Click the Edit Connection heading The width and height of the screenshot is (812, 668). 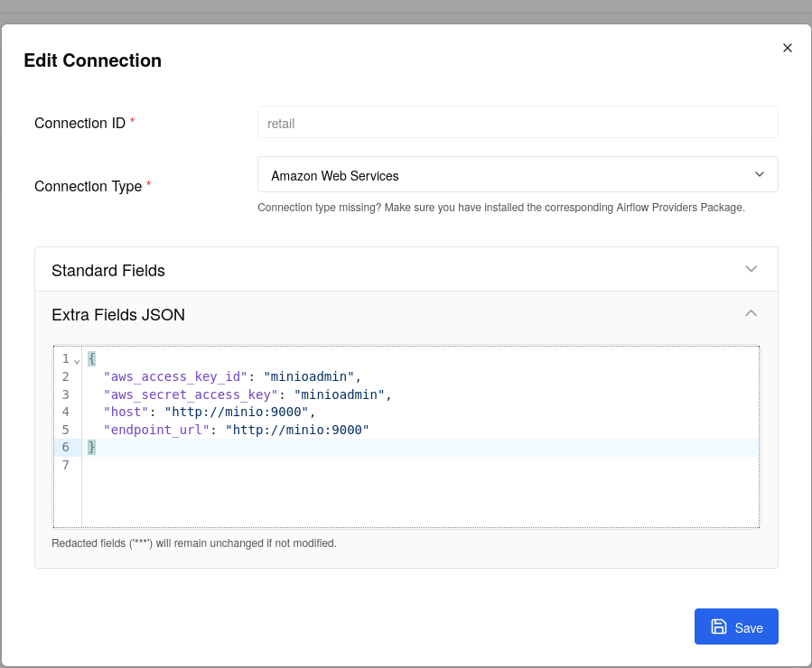coord(93,60)
